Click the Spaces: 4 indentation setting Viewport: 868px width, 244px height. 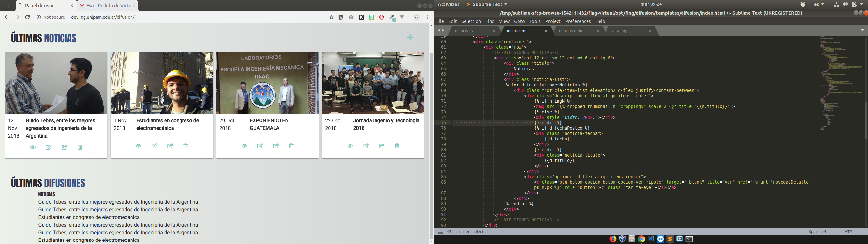(817, 232)
